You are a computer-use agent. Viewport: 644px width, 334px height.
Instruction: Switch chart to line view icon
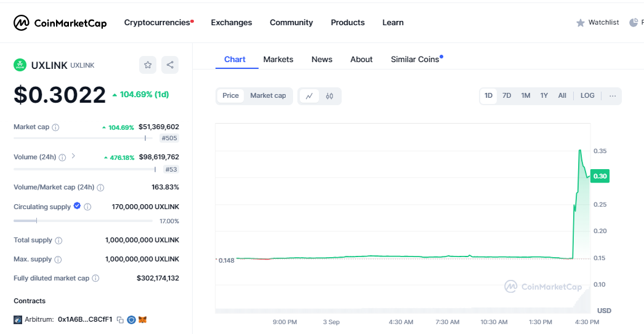click(309, 96)
